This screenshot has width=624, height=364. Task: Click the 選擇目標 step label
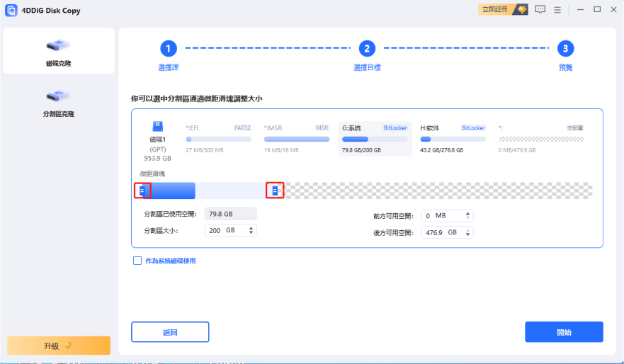coord(367,67)
